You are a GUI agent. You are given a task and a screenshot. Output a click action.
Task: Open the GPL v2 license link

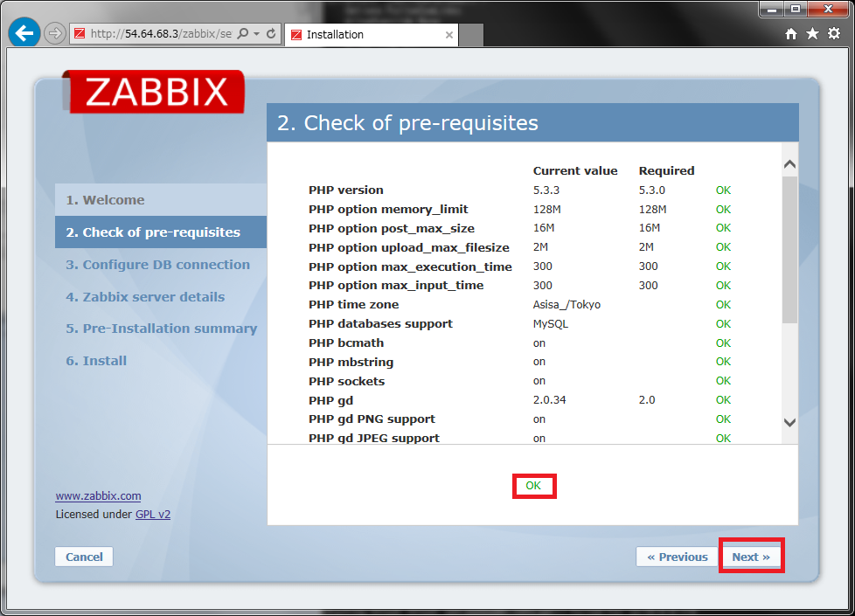click(153, 514)
